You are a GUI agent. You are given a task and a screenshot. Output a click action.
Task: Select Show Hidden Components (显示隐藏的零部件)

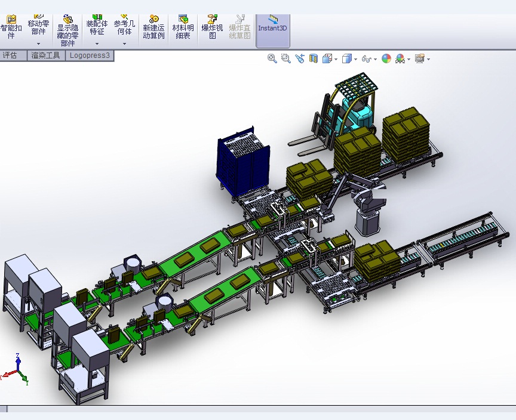pos(67,31)
